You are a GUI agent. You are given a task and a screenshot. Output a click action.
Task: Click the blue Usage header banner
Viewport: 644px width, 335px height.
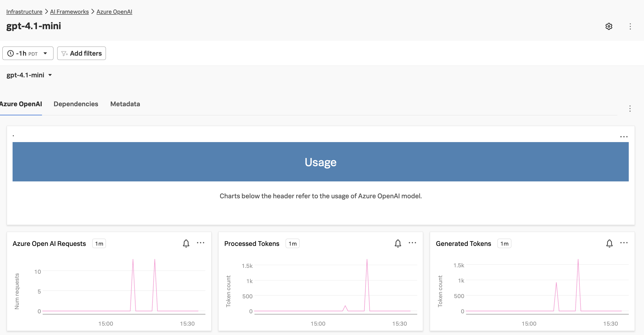click(x=321, y=162)
